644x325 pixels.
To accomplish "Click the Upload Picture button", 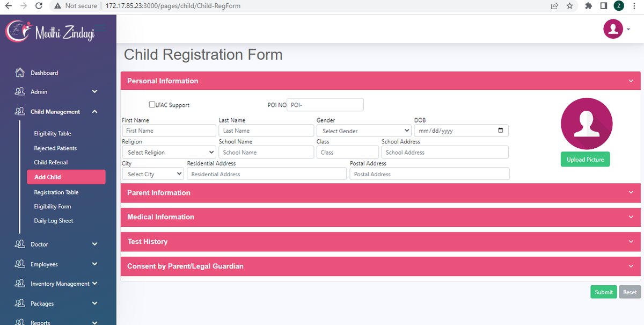I will (585, 160).
